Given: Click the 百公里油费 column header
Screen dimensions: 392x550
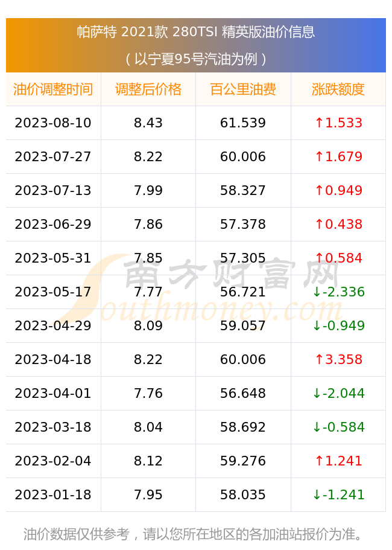Looking at the screenshot, I should pos(243,89).
